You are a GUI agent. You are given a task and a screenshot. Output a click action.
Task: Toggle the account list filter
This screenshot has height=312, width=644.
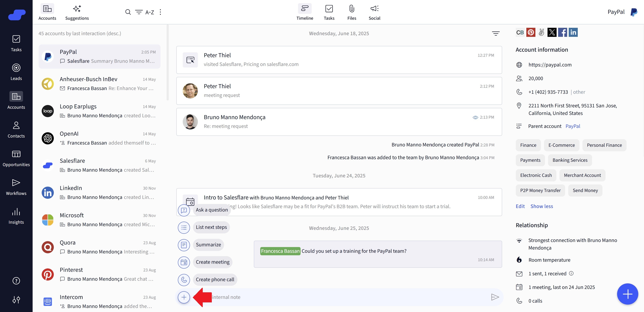pos(139,12)
